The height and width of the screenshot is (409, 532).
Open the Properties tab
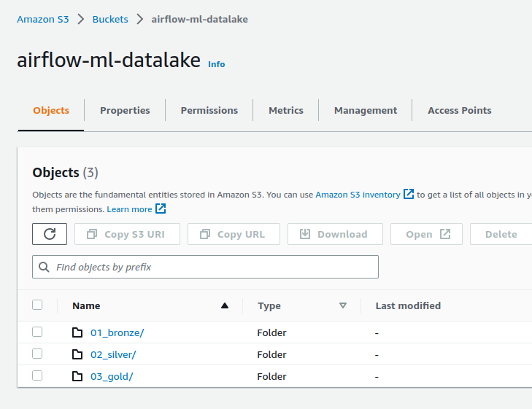pyautogui.click(x=125, y=111)
